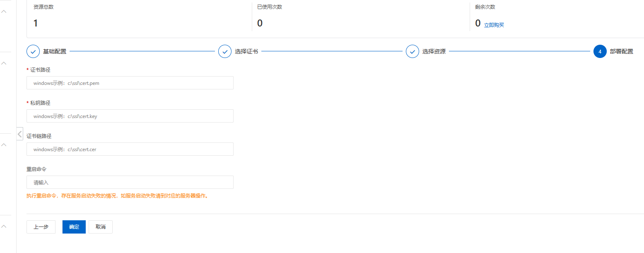The image size is (644, 253).
Task: Focus the 重启命令 input box
Action: click(130, 182)
